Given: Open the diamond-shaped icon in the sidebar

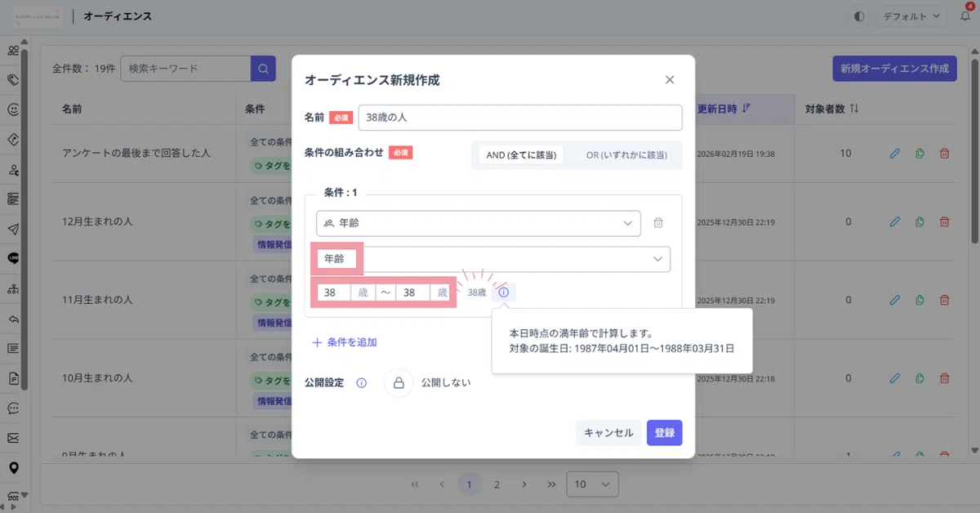Looking at the screenshot, I should (13, 139).
